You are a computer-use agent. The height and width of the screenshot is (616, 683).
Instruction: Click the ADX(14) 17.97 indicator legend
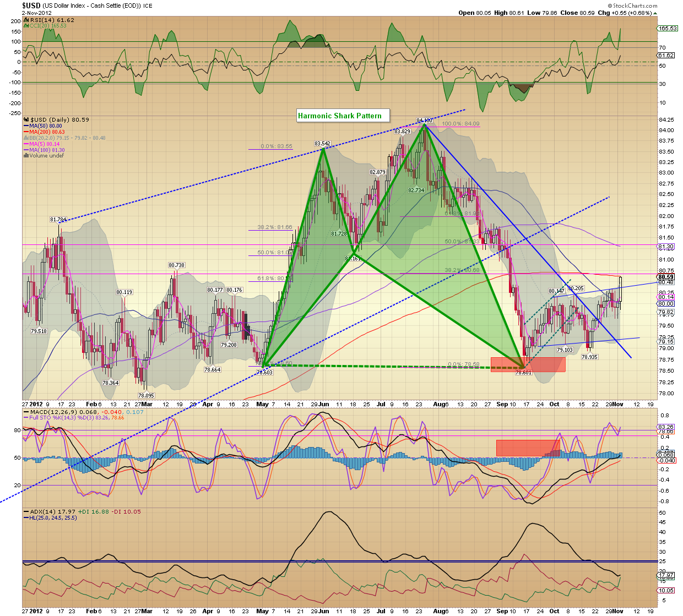(82, 512)
